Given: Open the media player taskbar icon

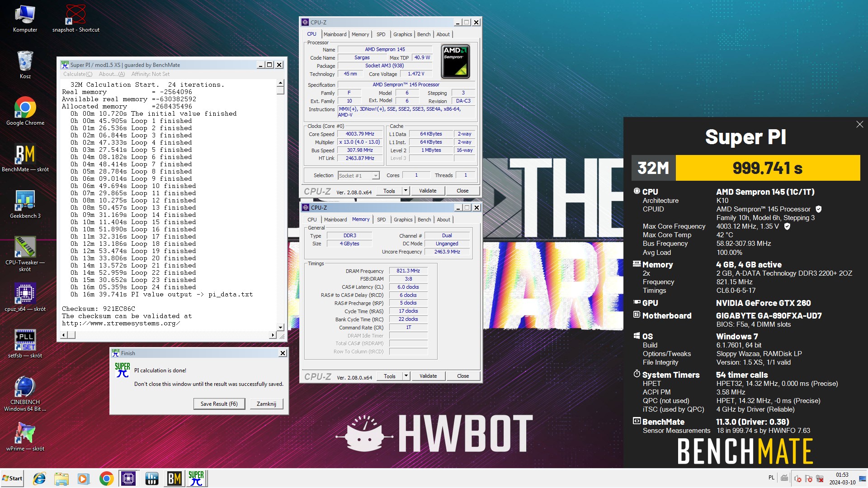Looking at the screenshot, I should pos(83,479).
